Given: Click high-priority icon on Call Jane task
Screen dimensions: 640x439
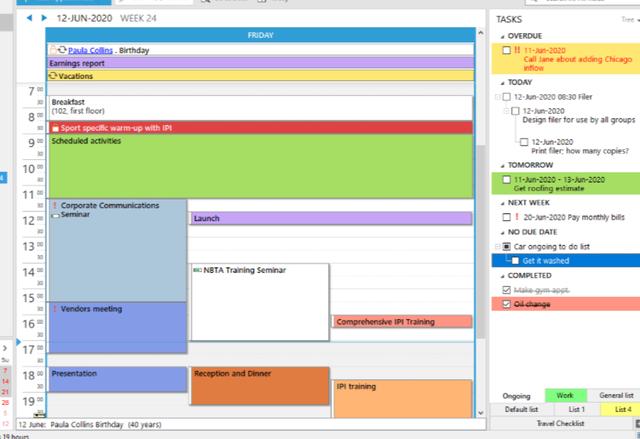Looking at the screenshot, I should [x=518, y=50].
